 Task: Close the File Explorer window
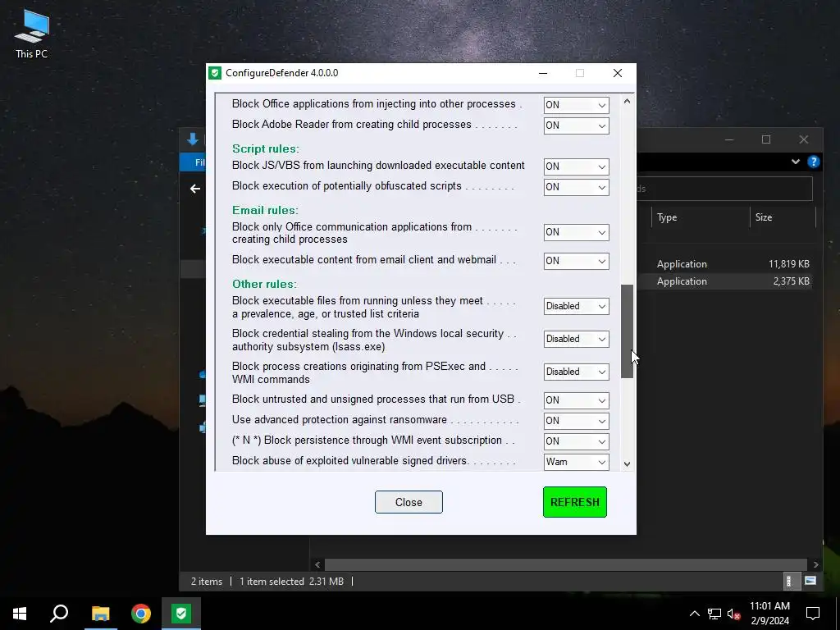coord(804,139)
